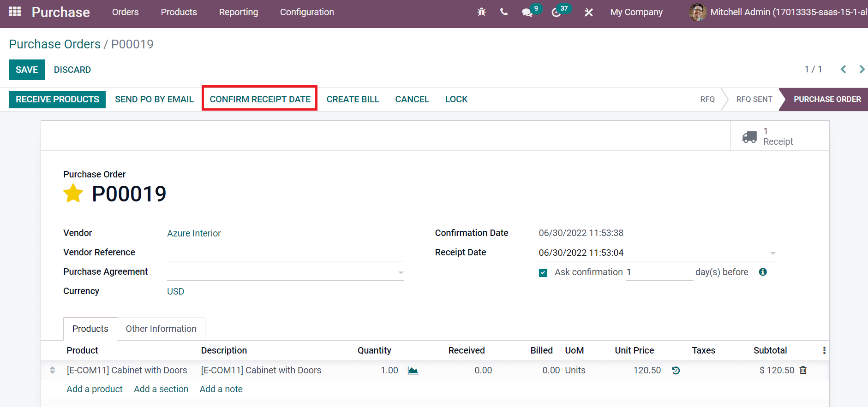The image size is (868, 407).
Task: Toggle the Ask confirmation checkbox
Action: [x=543, y=272]
